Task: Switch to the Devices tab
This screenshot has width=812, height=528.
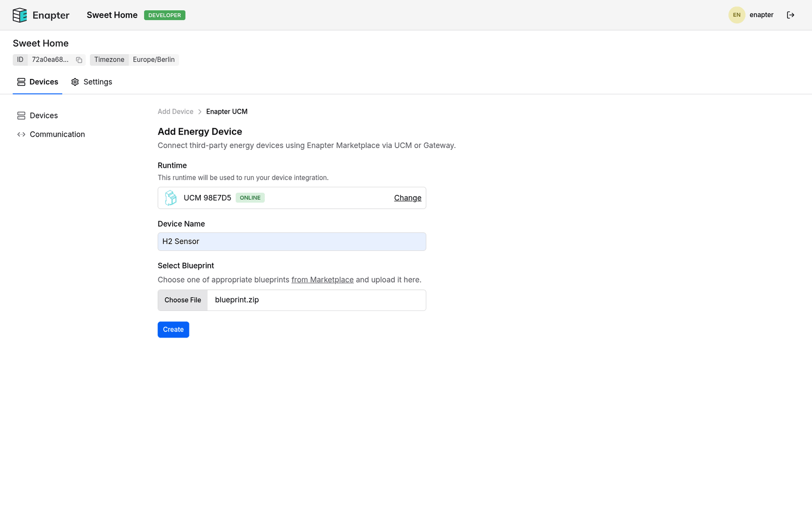Action: [44, 82]
